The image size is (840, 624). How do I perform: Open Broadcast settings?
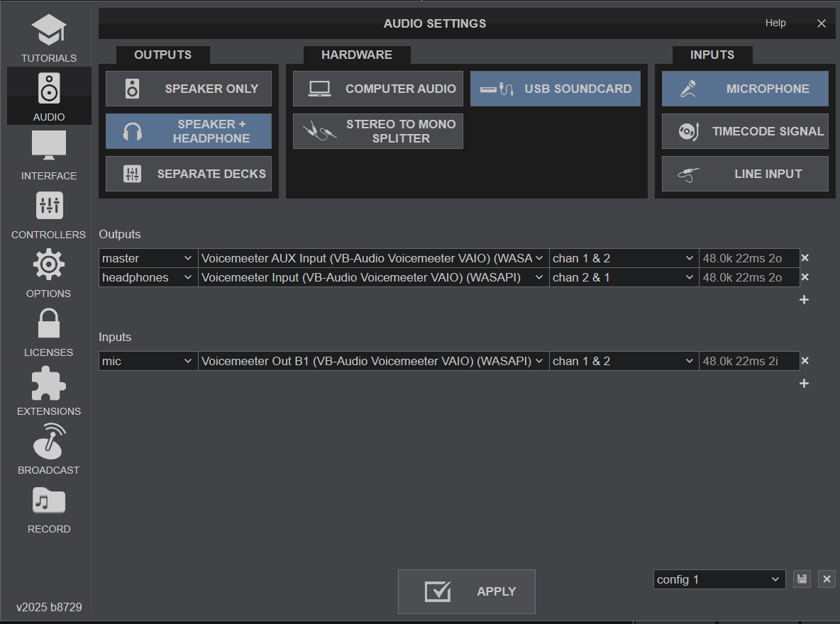coord(49,450)
